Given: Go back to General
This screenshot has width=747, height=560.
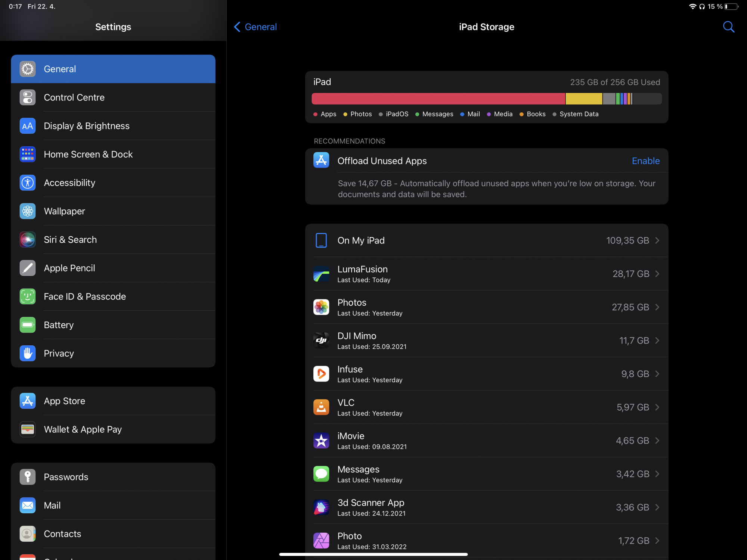Looking at the screenshot, I should (255, 27).
